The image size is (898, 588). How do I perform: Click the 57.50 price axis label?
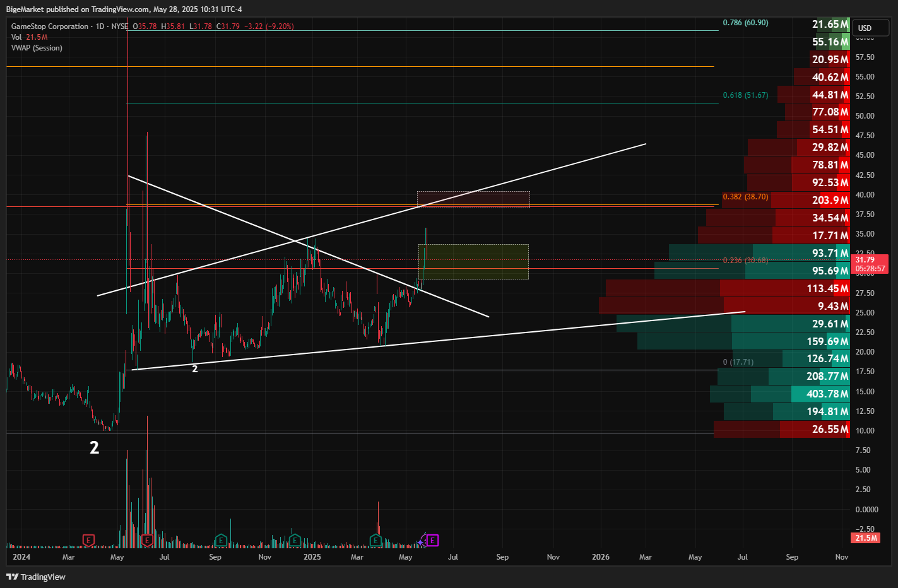click(865, 57)
